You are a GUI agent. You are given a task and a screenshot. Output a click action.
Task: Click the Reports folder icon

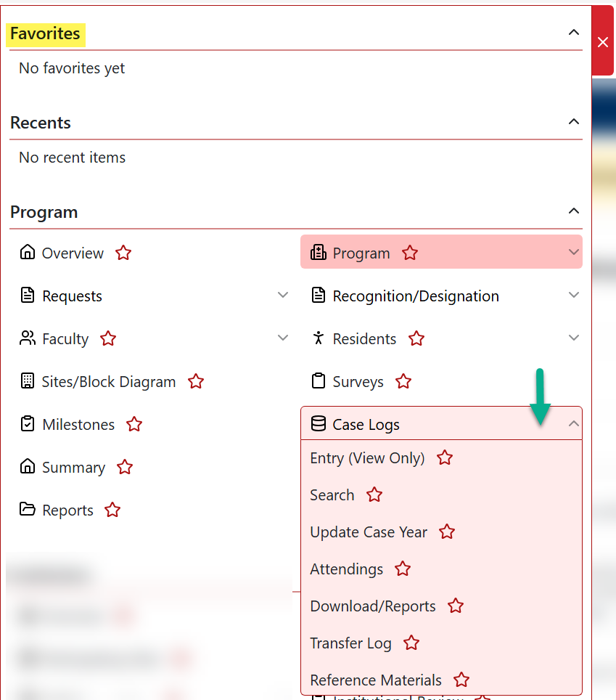tap(28, 509)
